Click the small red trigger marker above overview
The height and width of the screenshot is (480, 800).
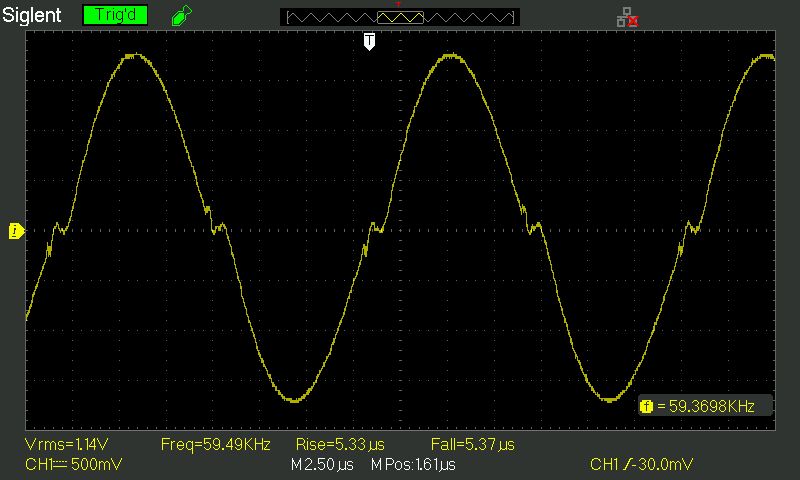[398, 5]
